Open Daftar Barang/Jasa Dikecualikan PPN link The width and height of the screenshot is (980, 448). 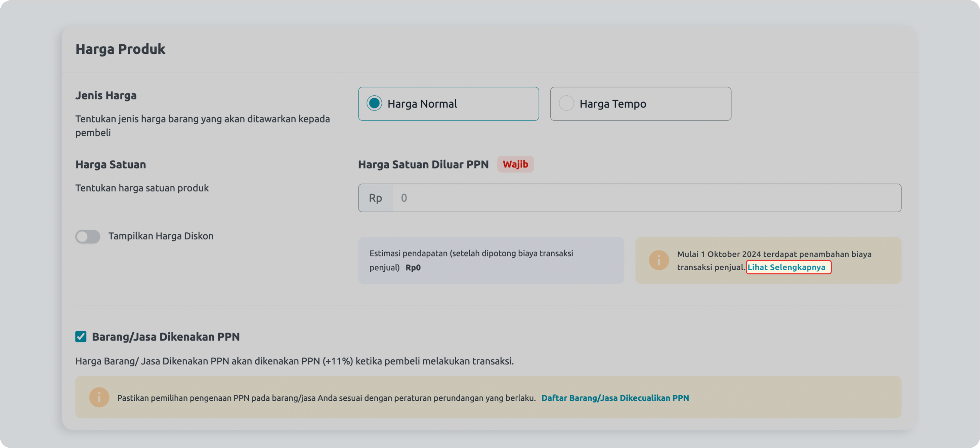(x=615, y=398)
